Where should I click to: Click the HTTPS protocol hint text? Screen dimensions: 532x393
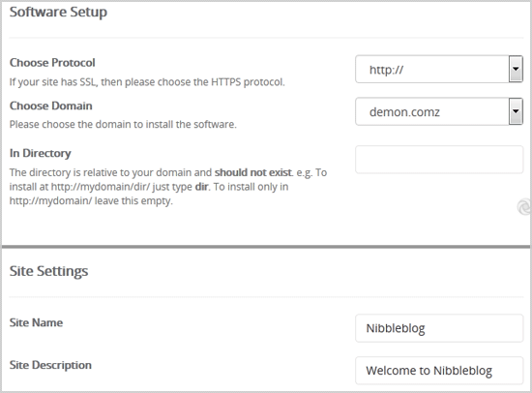point(147,82)
